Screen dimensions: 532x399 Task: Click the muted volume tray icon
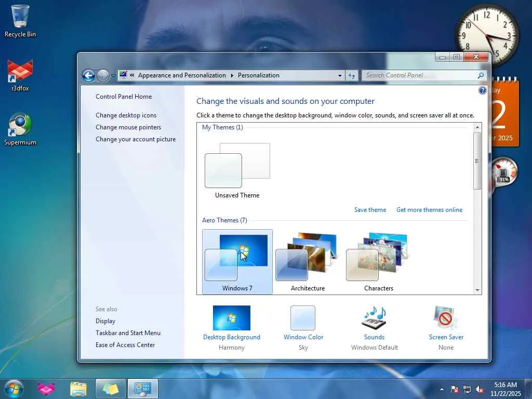pyautogui.click(x=480, y=389)
